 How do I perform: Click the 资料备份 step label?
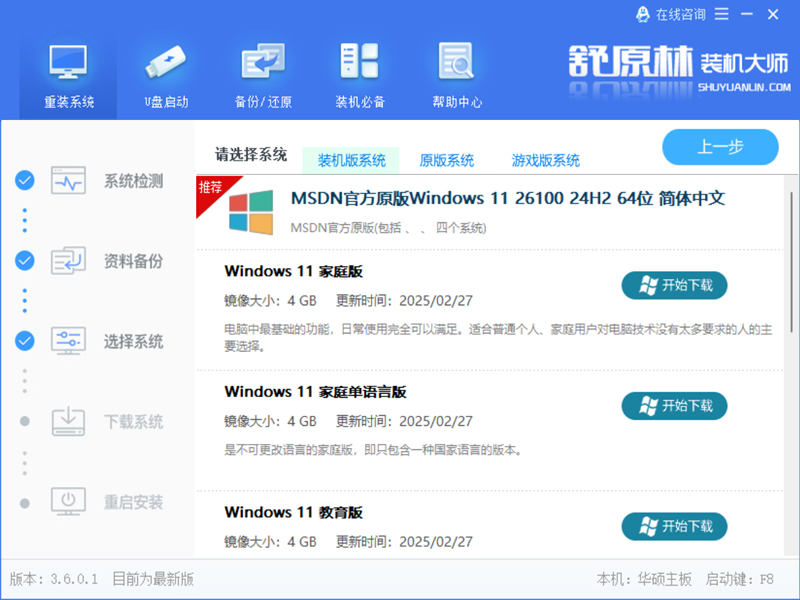133,261
